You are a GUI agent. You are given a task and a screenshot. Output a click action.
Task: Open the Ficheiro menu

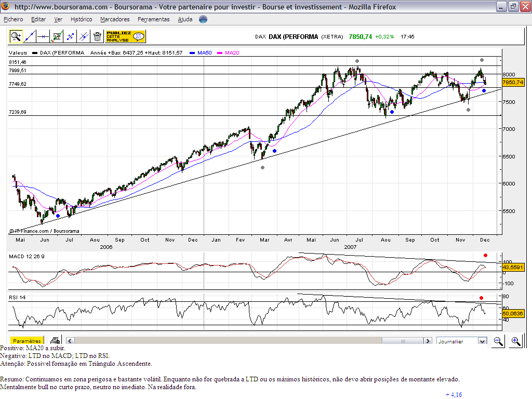click(13, 19)
